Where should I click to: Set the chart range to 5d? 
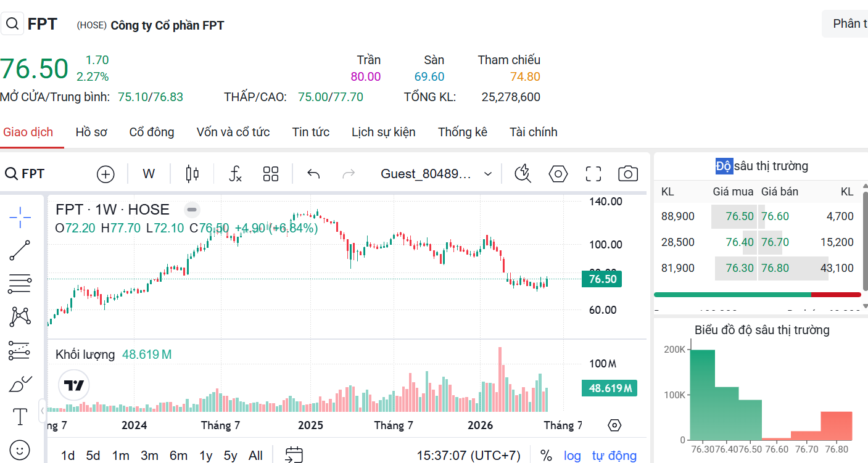point(93,456)
